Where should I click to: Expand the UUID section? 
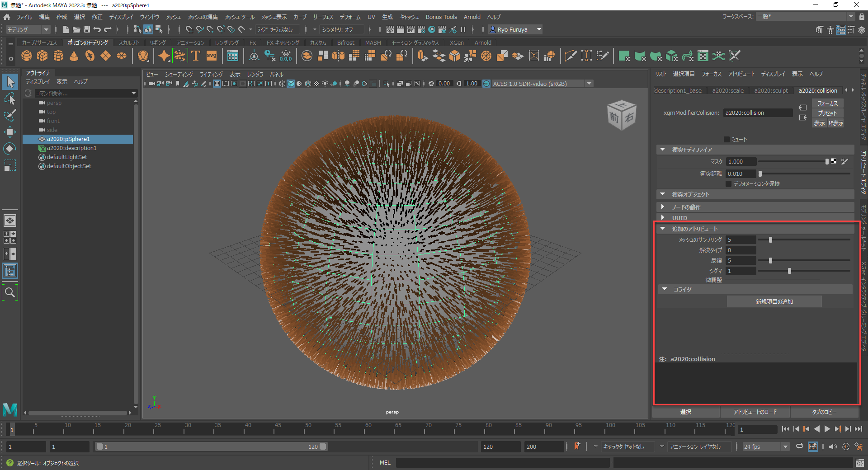pyautogui.click(x=663, y=217)
